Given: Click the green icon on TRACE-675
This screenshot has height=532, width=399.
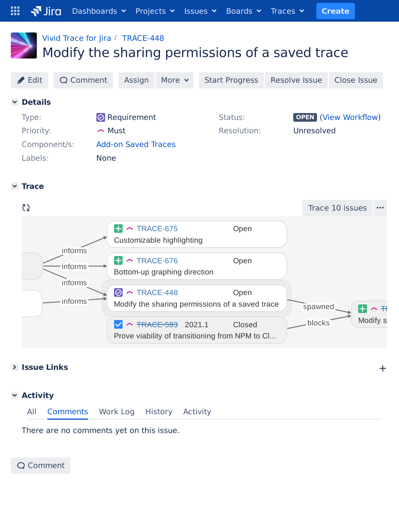Looking at the screenshot, I should [118, 229].
